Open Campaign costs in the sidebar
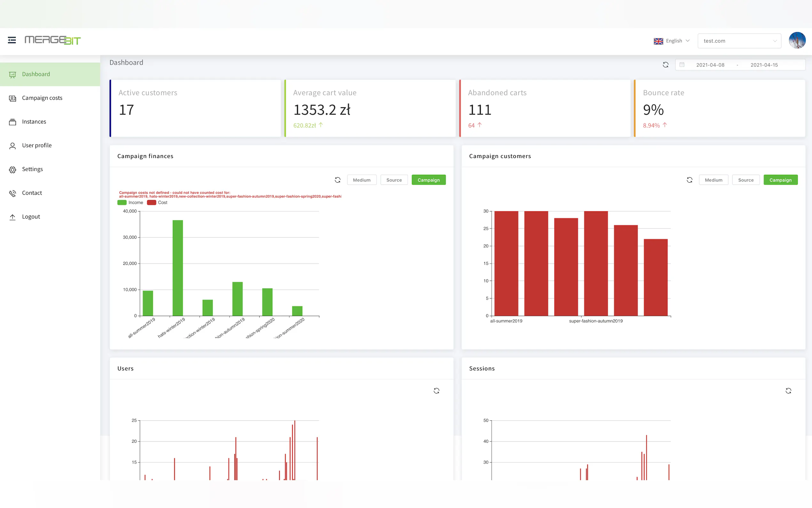 click(x=42, y=98)
